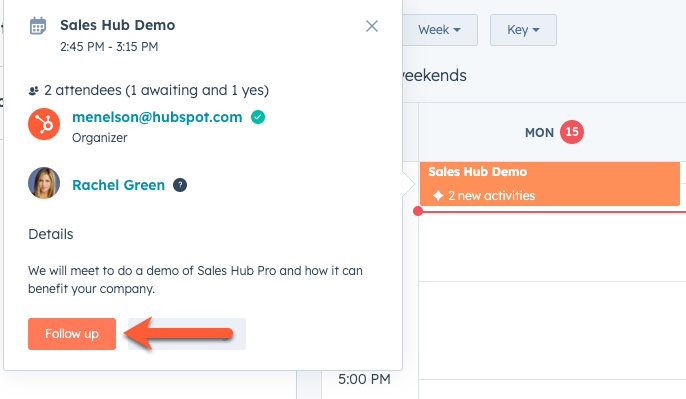
Task: Open the menelson@hubspot.com contact link
Action: [x=157, y=117]
